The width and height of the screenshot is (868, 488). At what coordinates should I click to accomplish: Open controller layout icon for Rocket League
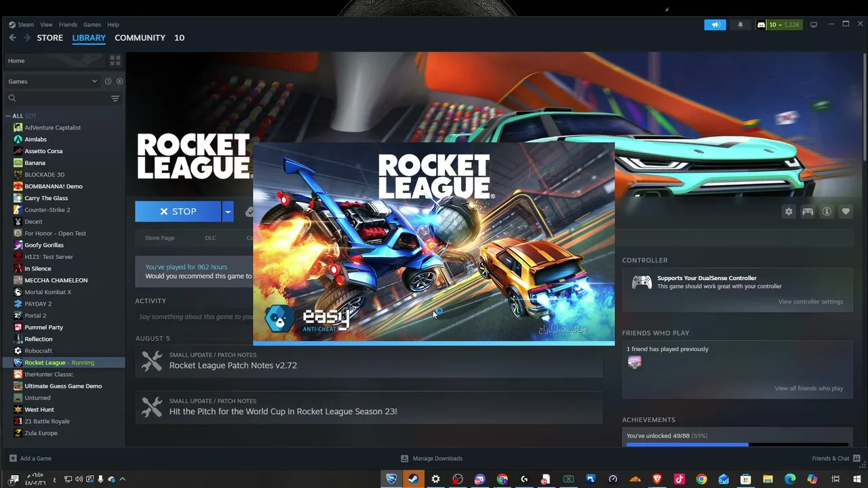[808, 211]
